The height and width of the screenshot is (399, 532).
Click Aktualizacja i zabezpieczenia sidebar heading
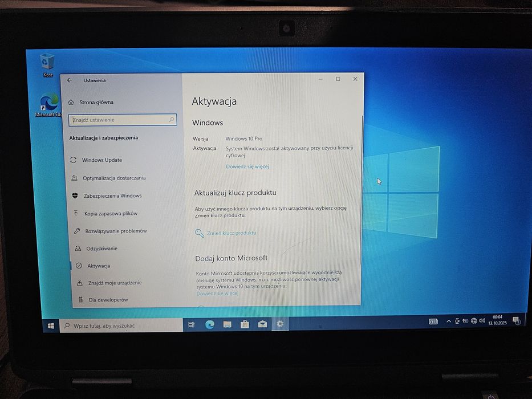[103, 138]
